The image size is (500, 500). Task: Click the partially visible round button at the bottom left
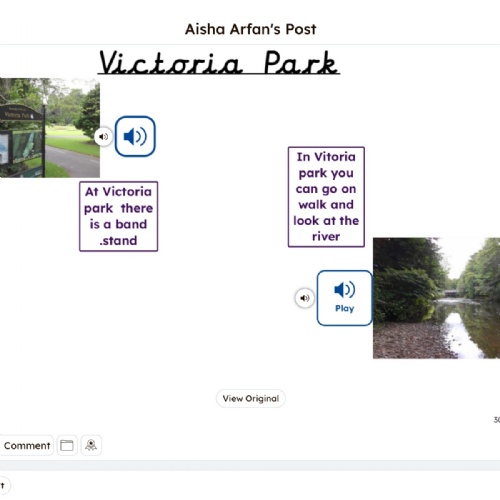pyautogui.click(x=4, y=486)
